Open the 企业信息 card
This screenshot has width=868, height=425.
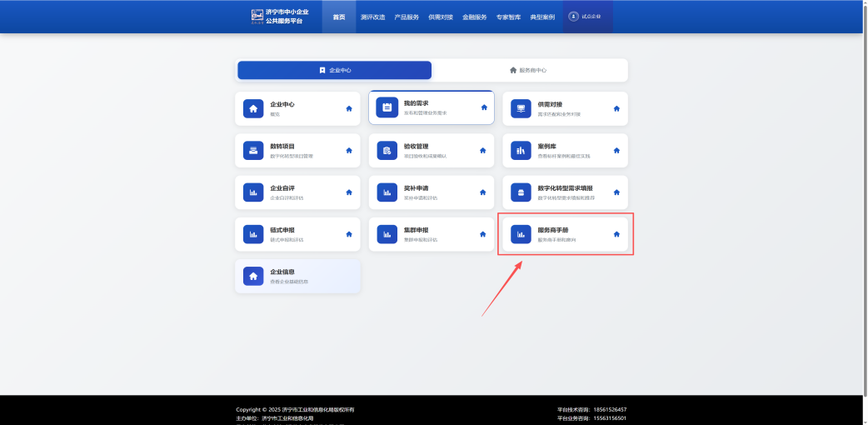(297, 276)
